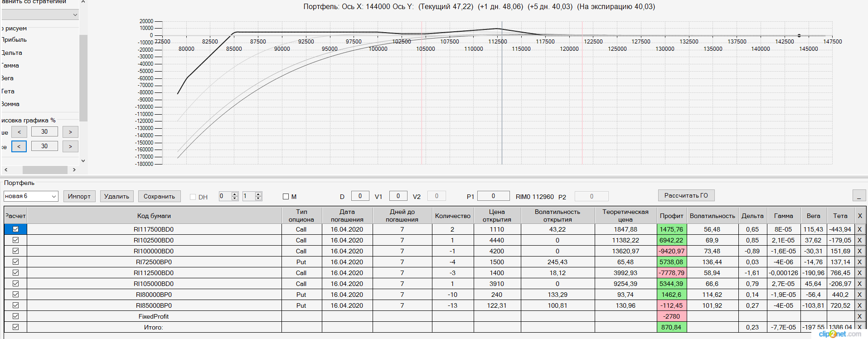Viewport: 868px width, 339px height.
Task: Click the collapse underscore button beside Рассчитать ГО
Action: click(x=859, y=195)
